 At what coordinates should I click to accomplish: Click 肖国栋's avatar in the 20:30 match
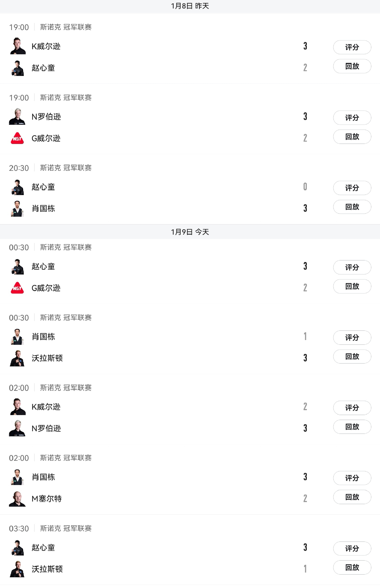pos(17,208)
